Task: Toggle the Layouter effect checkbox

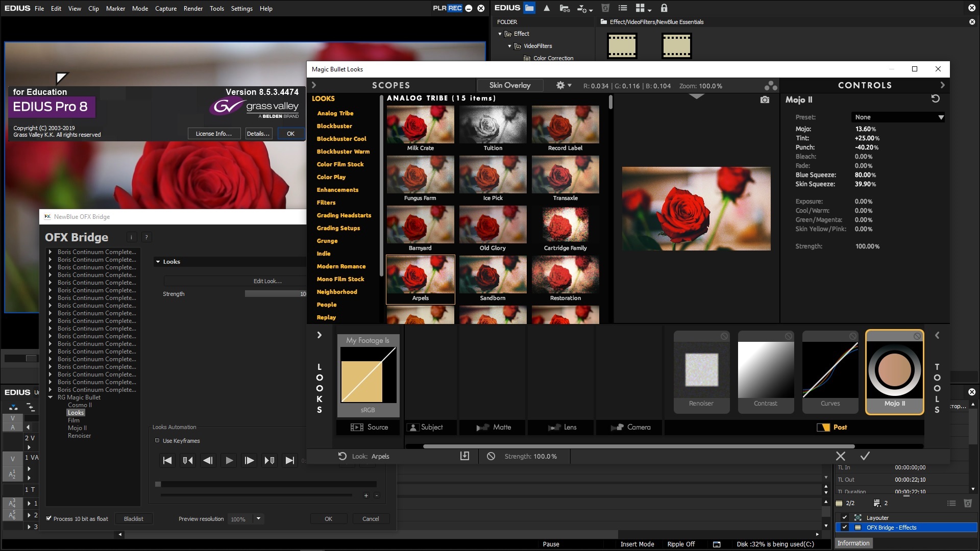Action: coord(845,517)
